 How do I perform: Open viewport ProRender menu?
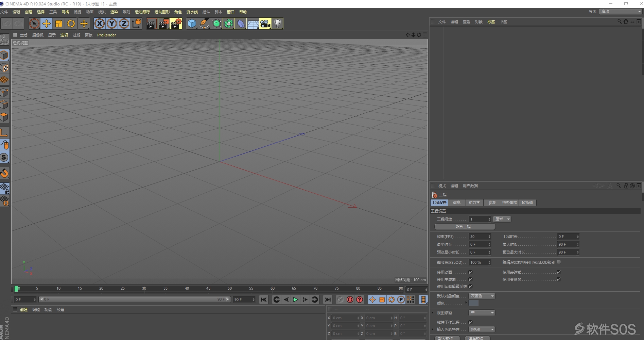pos(107,35)
